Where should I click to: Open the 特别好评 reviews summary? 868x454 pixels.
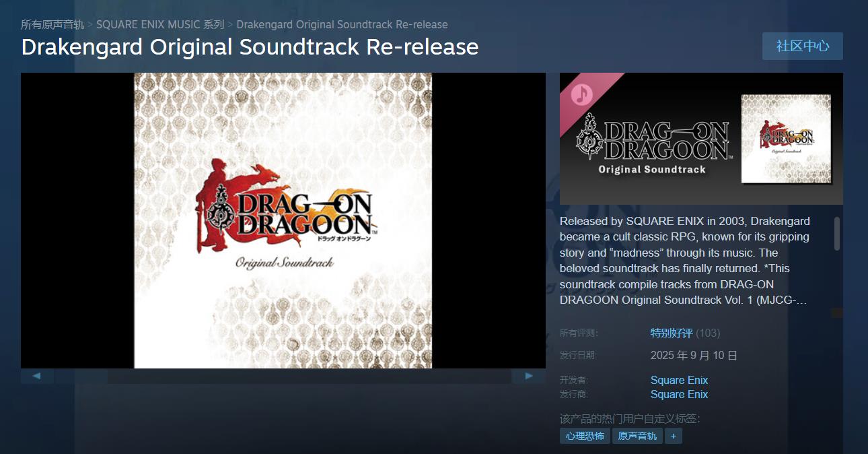point(672,333)
